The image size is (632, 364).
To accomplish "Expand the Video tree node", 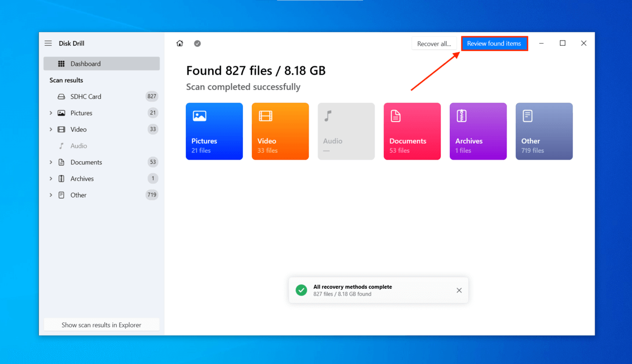I will click(51, 129).
